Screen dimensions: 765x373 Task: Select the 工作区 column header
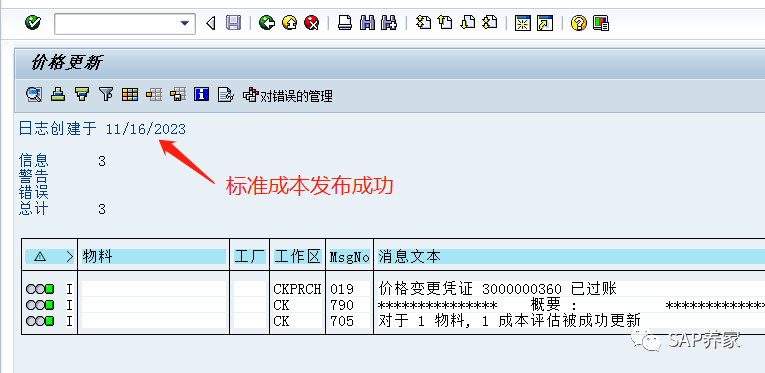click(x=297, y=256)
